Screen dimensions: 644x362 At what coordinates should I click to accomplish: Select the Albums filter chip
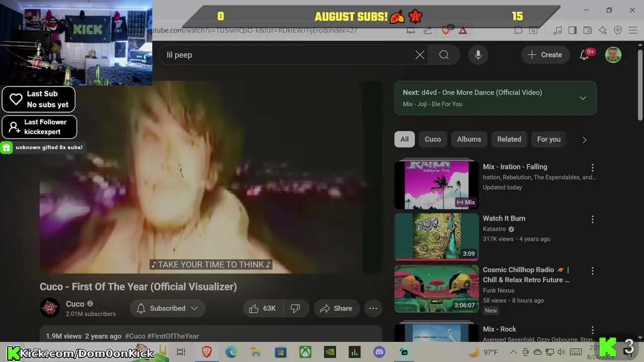point(469,139)
